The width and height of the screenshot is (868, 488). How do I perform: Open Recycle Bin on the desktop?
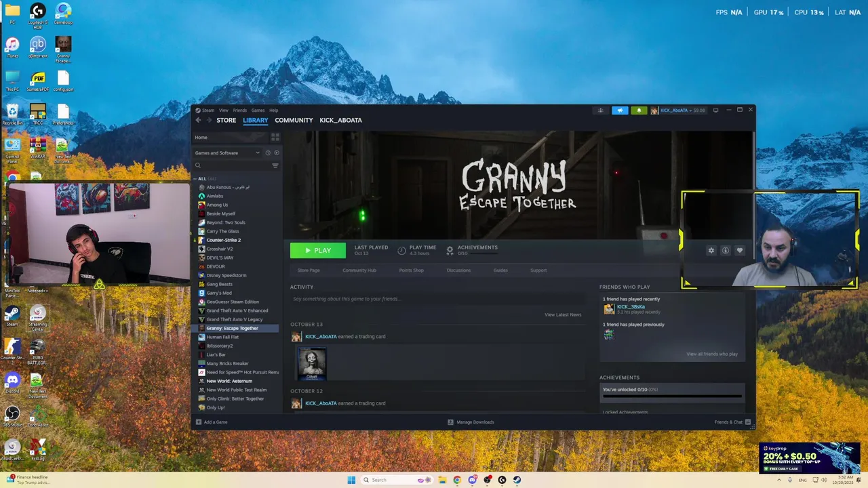(x=12, y=114)
